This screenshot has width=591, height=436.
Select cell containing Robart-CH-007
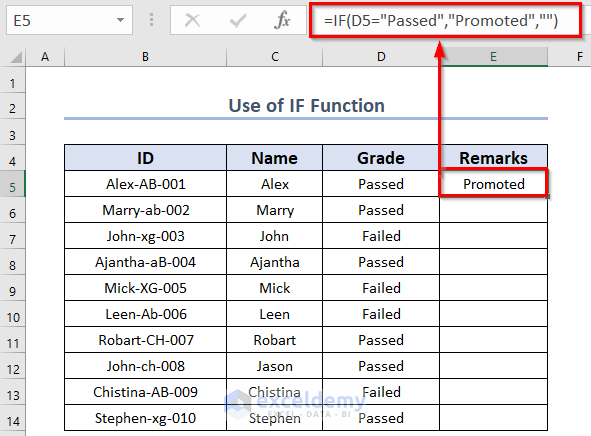pos(145,340)
